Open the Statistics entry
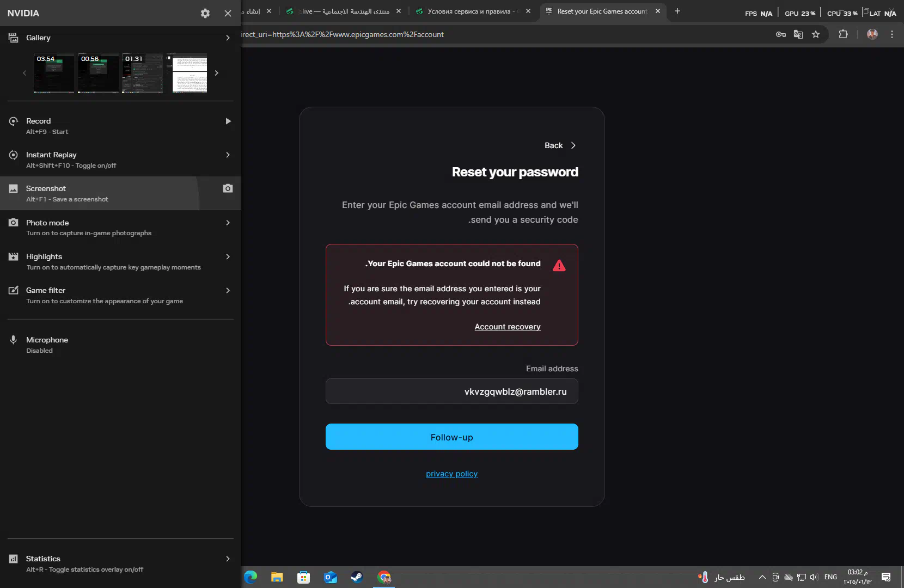This screenshot has width=904, height=588. 120,563
